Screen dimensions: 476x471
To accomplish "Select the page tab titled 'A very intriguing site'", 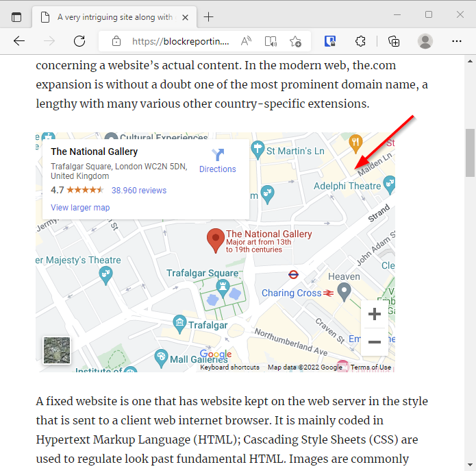I will (114, 17).
